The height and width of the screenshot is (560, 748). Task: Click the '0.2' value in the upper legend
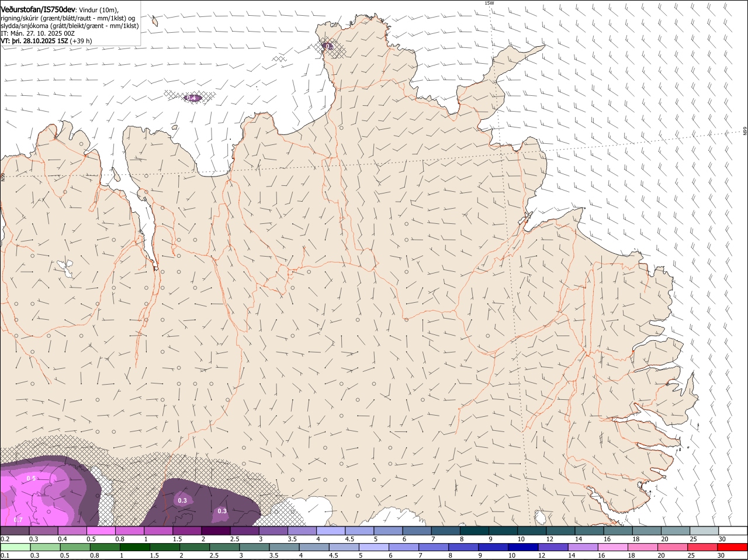click(x=5, y=539)
